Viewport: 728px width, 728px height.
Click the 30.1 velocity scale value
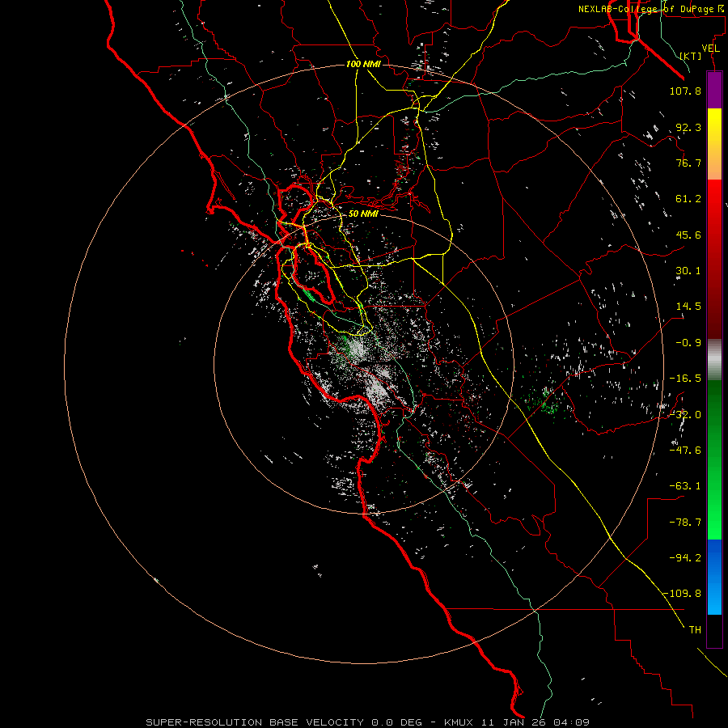point(688,271)
